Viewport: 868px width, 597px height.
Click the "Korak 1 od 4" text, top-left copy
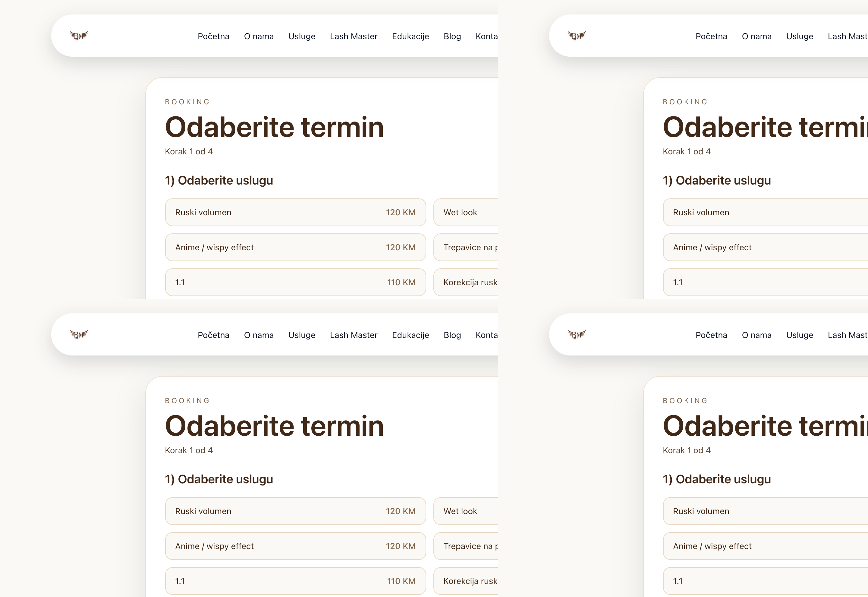tap(189, 151)
